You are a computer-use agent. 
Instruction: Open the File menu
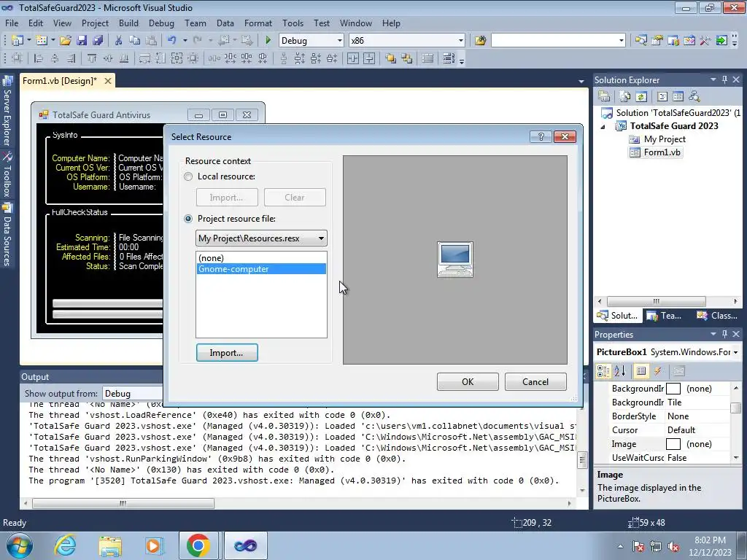12,23
